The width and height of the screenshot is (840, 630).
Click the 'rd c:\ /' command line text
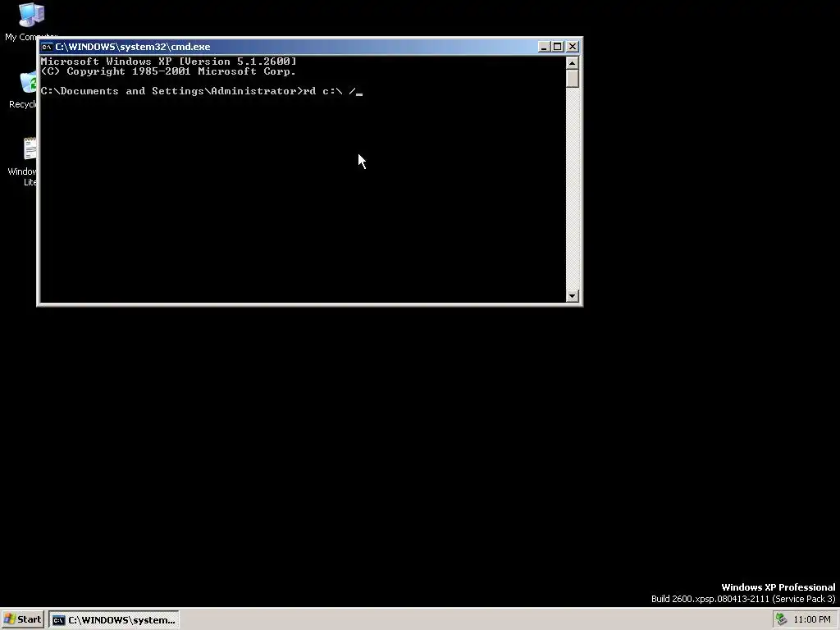[329, 91]
